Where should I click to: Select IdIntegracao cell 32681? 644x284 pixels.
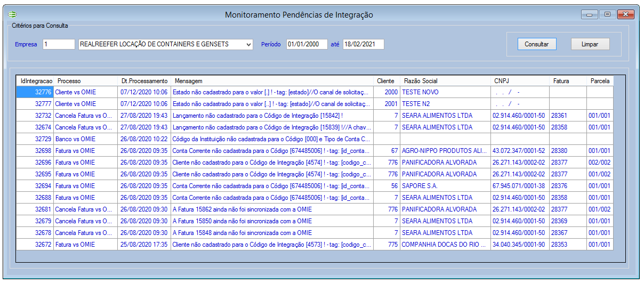pos(35,209)
